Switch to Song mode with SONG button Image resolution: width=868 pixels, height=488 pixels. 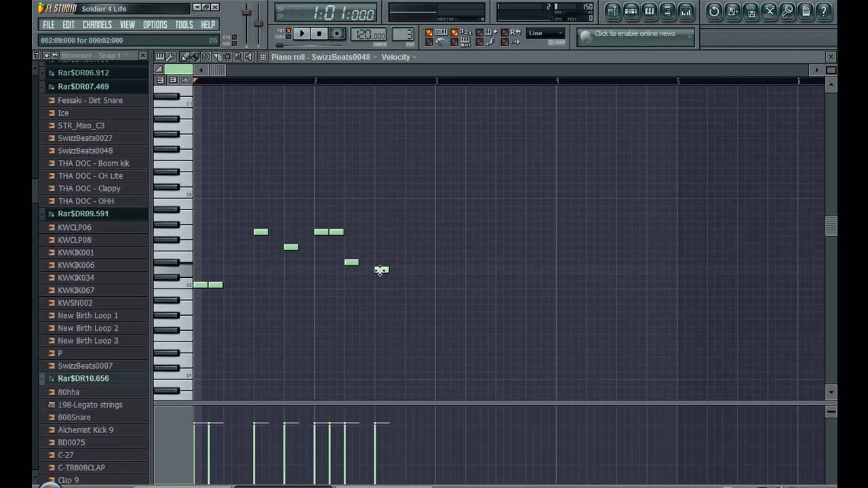click(288, 37)
